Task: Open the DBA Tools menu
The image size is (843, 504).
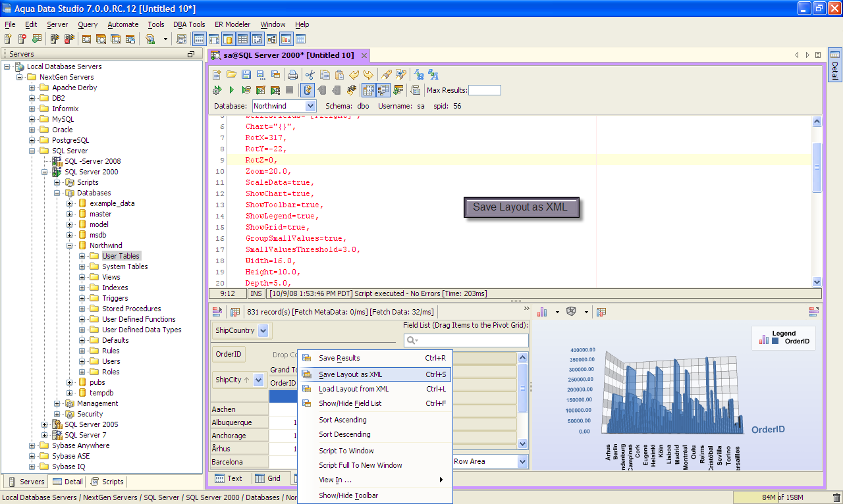Action: [x=189, y=24]
